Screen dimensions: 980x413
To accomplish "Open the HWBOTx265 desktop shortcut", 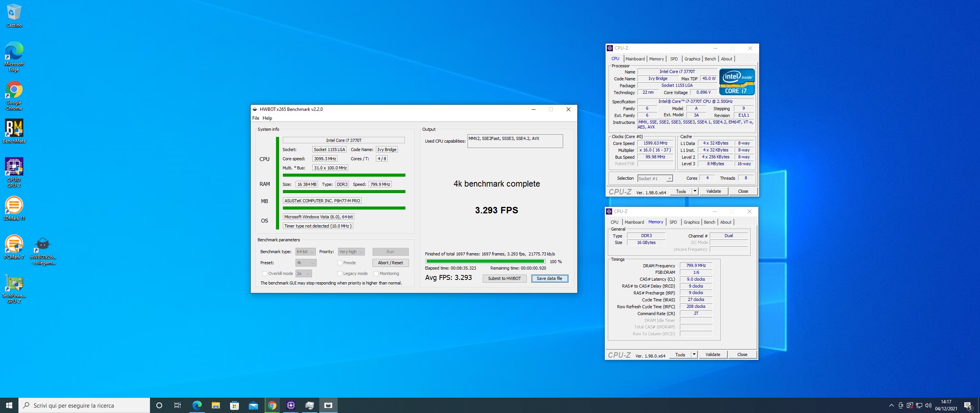I will 43,250.
